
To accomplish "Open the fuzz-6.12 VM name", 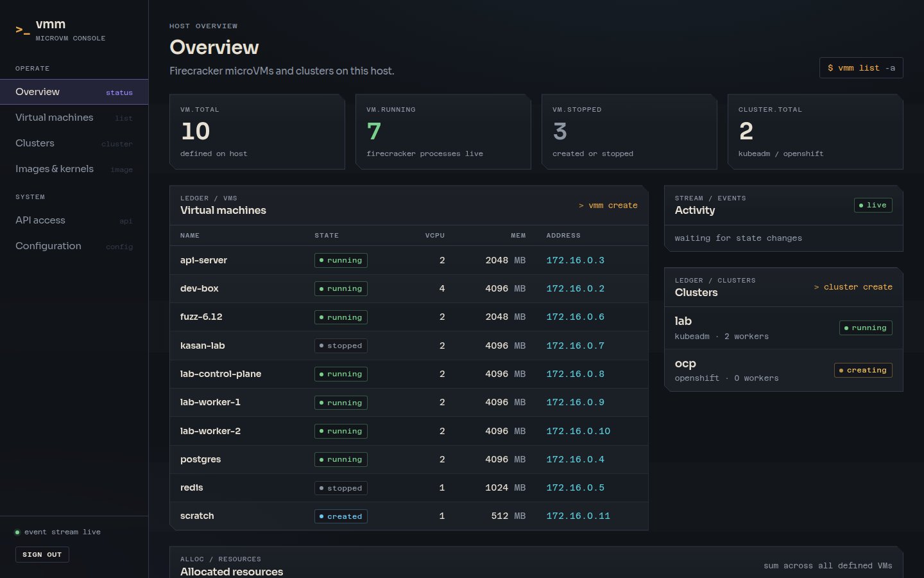I will [x=201, y=317].
